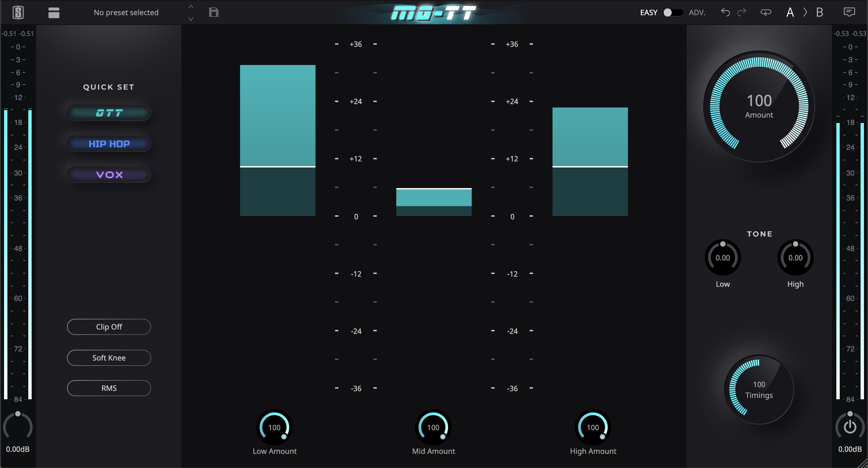Open the 'No preset selected' preset field
The height and width of the screenshot is (468, 868).
(126, 12)
